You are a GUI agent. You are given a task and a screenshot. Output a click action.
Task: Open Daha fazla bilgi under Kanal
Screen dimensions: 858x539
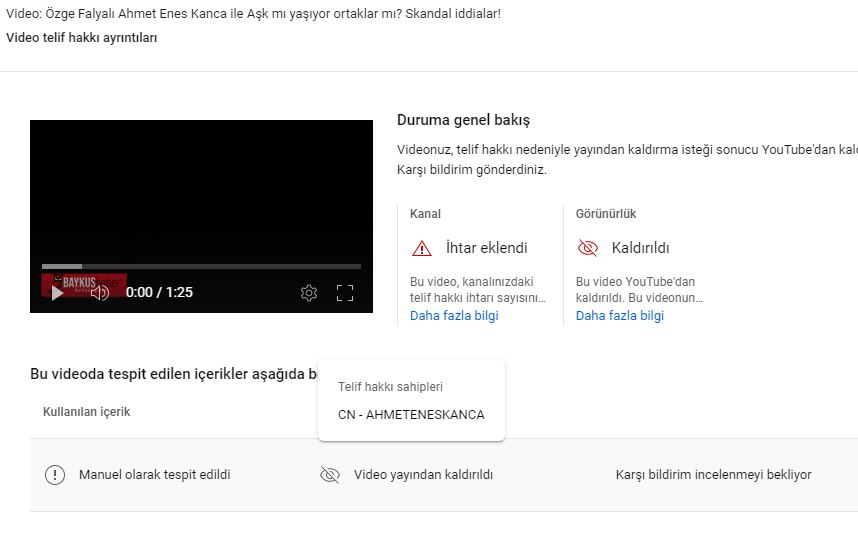coord(454,316)
